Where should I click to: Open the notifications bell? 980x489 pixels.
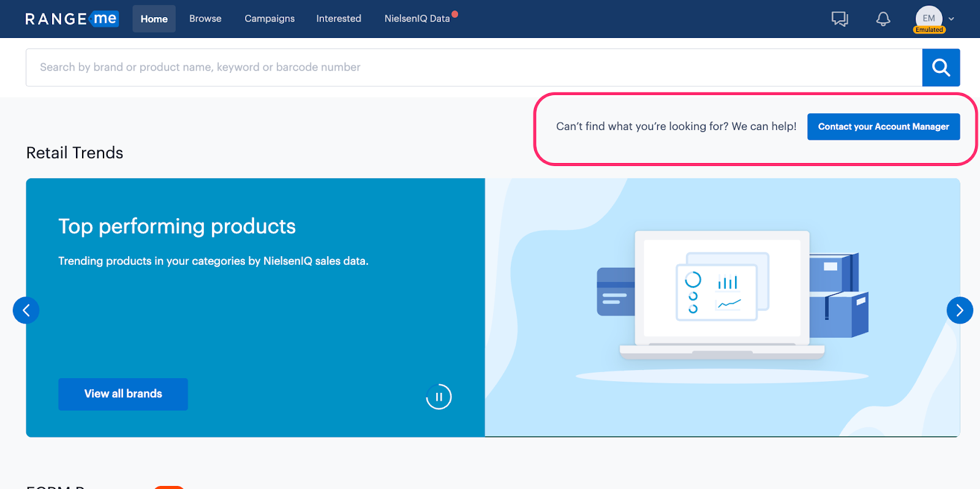tap(883, 19)
